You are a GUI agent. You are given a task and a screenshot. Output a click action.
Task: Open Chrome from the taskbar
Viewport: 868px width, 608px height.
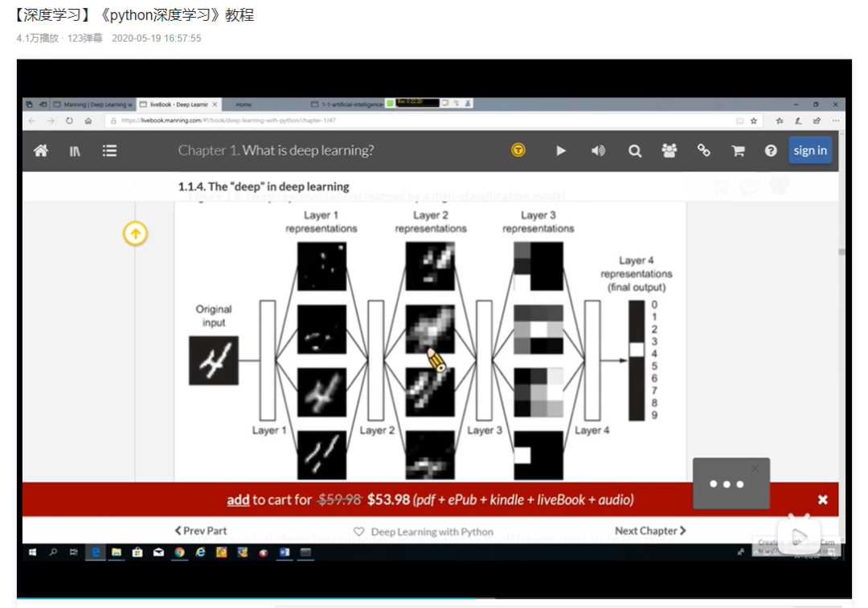pos(179,552)
